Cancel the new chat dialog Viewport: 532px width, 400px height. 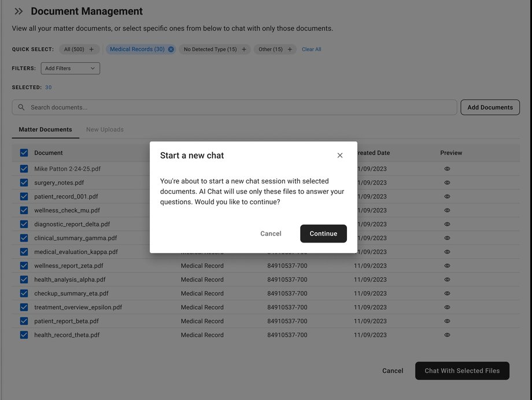click(271, 234)
